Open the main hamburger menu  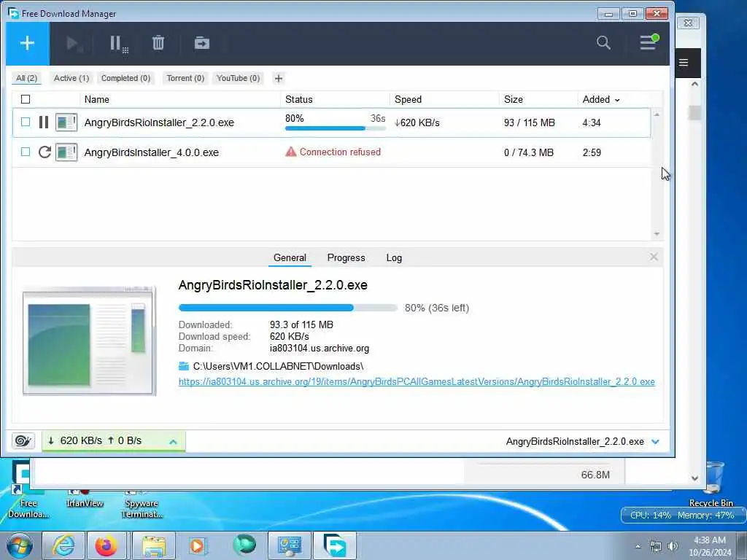coord(649,42)
